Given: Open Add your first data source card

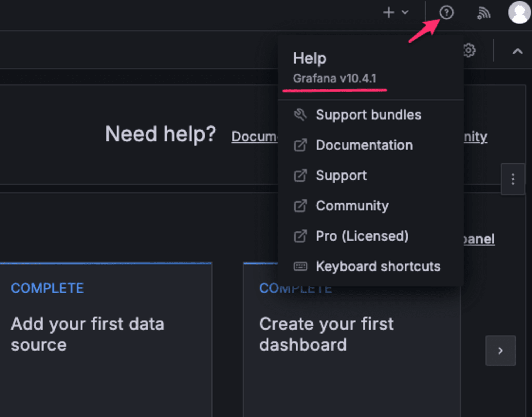Looking at the screenshot, I should [x=106, y=340].
